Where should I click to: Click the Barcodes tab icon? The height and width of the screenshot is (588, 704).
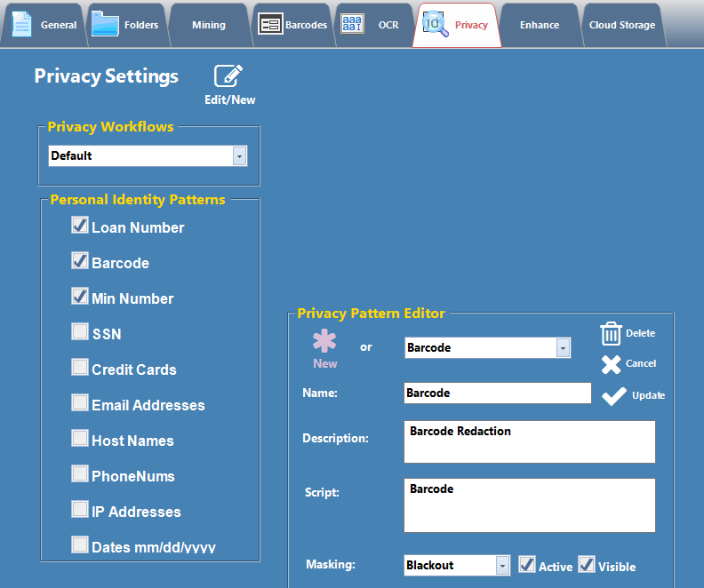click(x=270, y=24)
